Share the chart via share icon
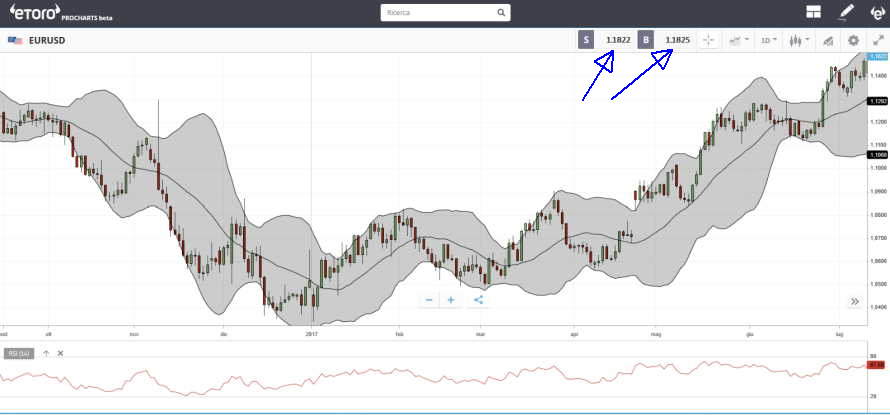The height and width of the screenshot is (415, 890). click(478, 299)
